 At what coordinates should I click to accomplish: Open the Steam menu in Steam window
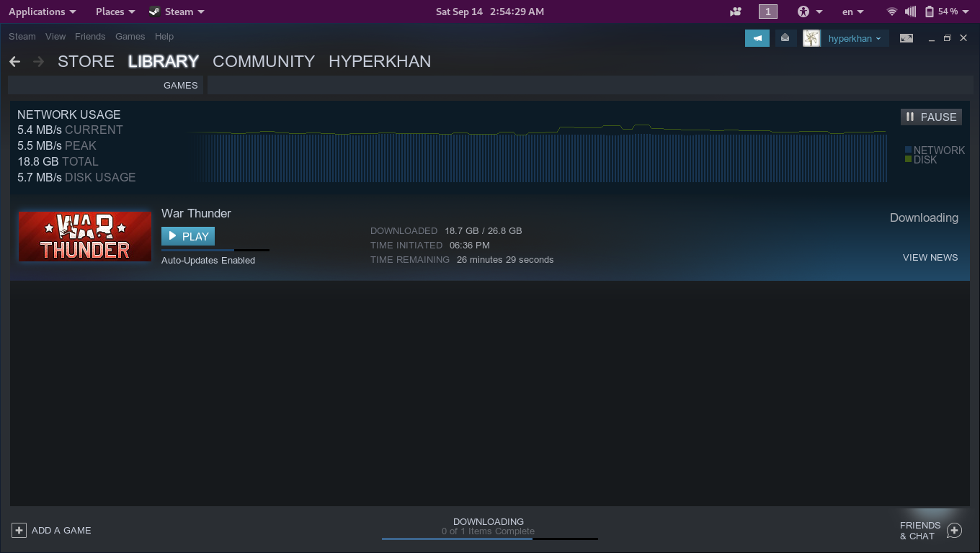(22, 37)
